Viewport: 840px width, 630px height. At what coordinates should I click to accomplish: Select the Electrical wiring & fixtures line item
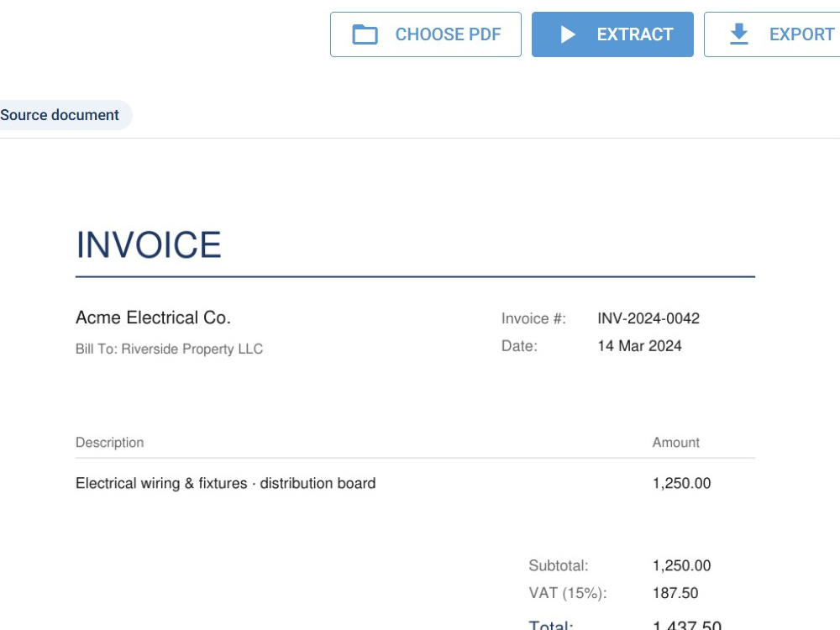click(225, 483)
